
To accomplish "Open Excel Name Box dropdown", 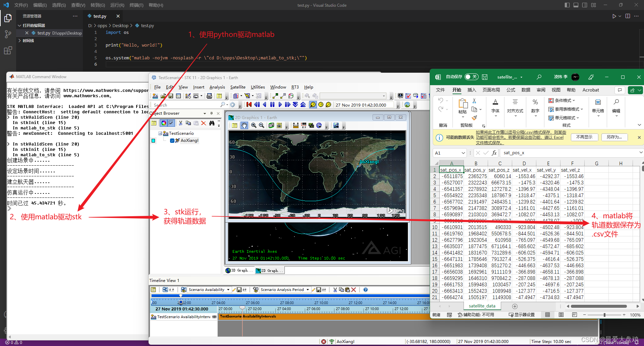I will tap(463, 153).
